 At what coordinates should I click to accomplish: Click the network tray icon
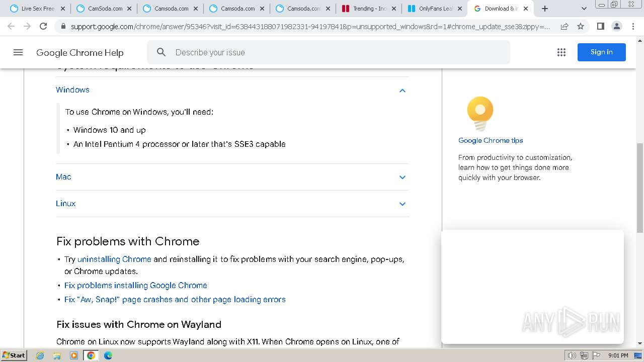click(x=584, y=355)
